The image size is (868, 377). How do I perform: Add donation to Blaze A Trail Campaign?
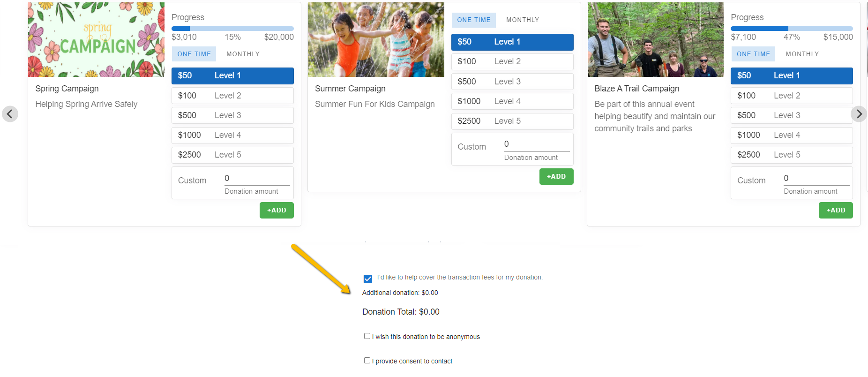point(836,210)
